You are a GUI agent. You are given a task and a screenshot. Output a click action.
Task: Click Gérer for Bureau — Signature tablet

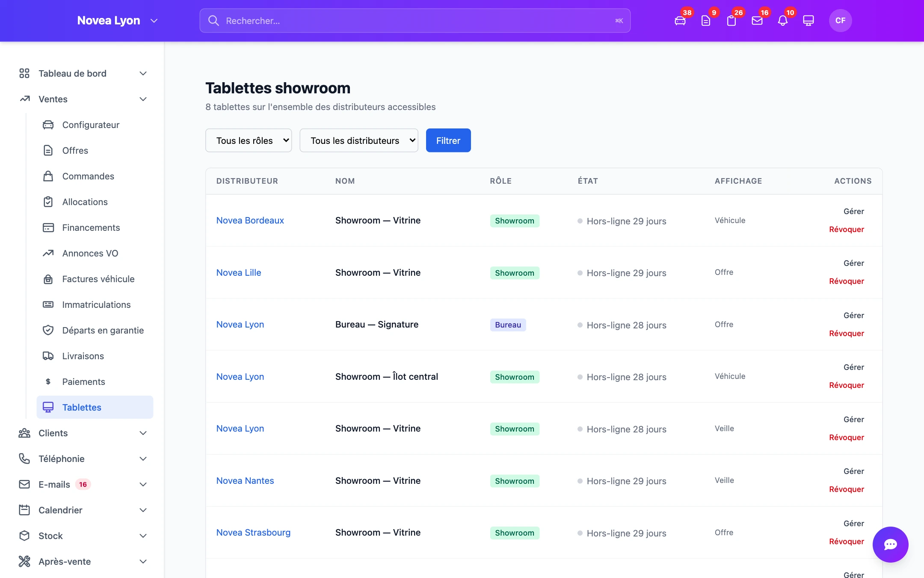[x=854, y=316]
